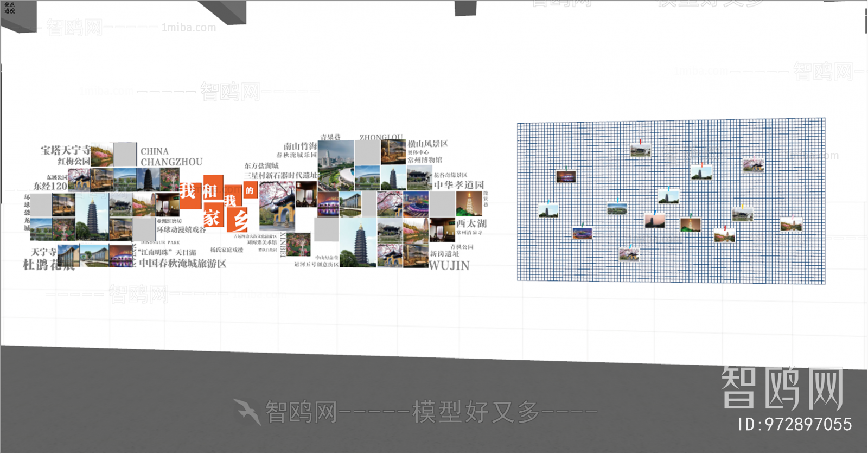Click the WUJIN heading
This screenshot has width=868, height=454.
(449, 266)
